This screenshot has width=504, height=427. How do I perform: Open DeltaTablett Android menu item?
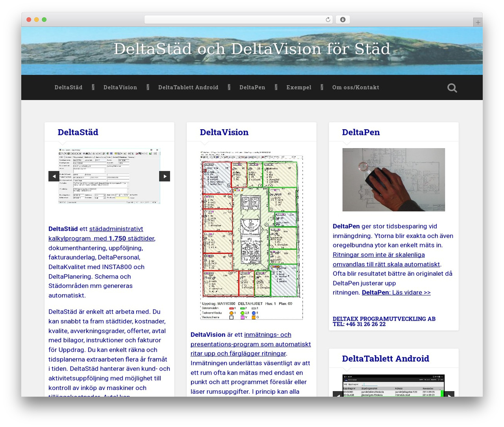tap(188, 87)
